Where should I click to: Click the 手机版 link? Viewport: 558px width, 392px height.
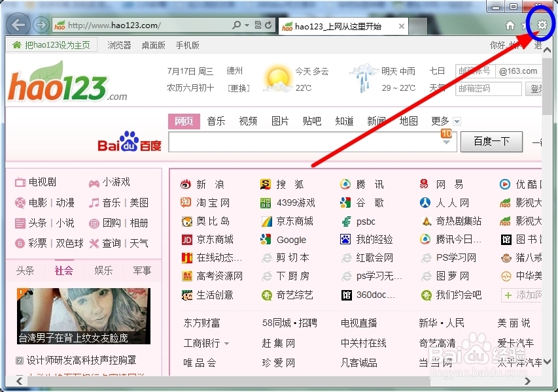[x=188, y=45]
